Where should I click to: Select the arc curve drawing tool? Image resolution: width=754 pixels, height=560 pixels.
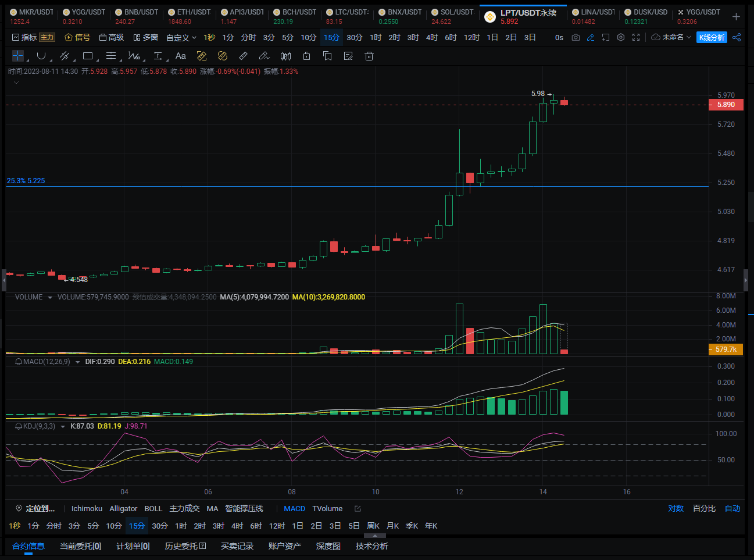[x=41, y=56]
